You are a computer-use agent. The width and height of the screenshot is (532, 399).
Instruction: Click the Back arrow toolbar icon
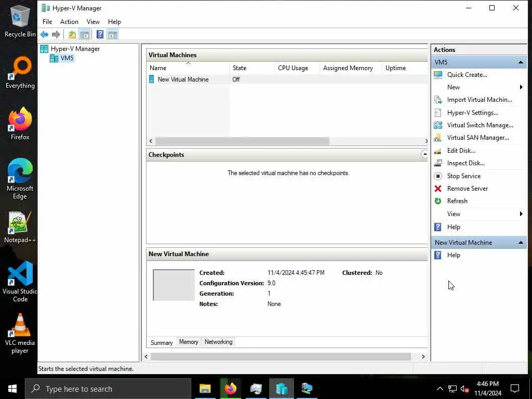tap(44, 34)
